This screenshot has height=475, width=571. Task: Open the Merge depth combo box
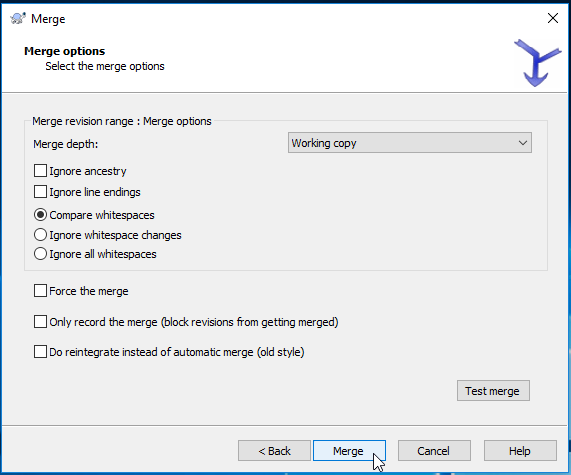pos(410,143)
